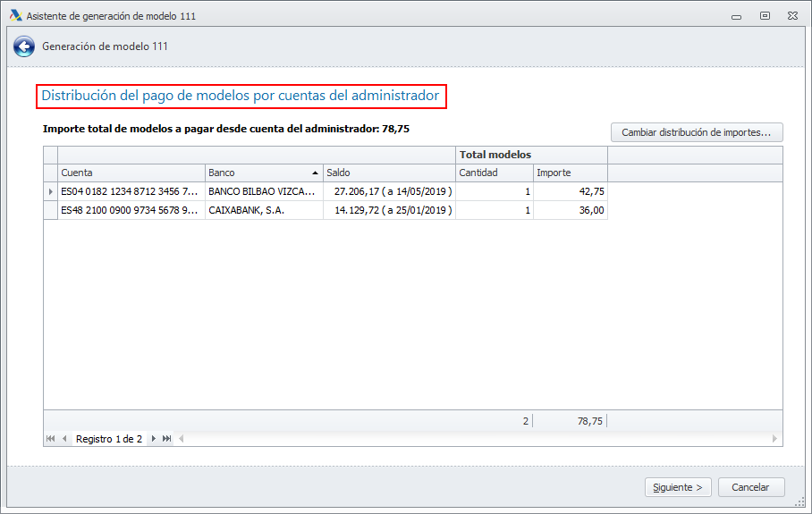
Task: Go to next record in navigator
Action: 153,438
